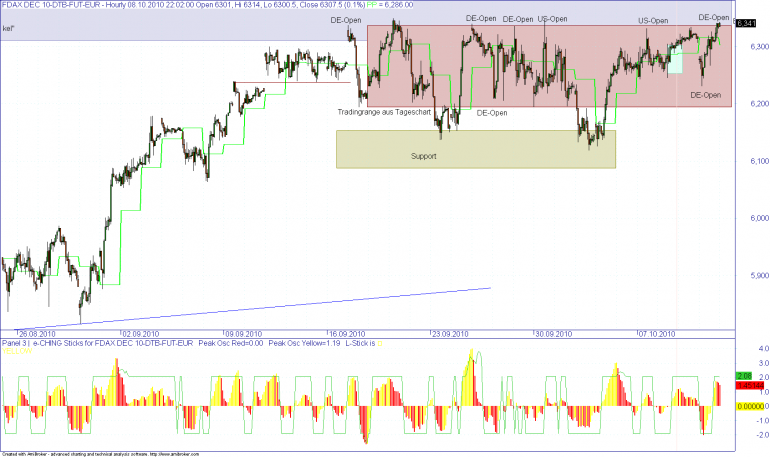This screenshot has height=457, width=770.
Task: Click the 26.08.2010 date label
Action: (x=37, y=334)
